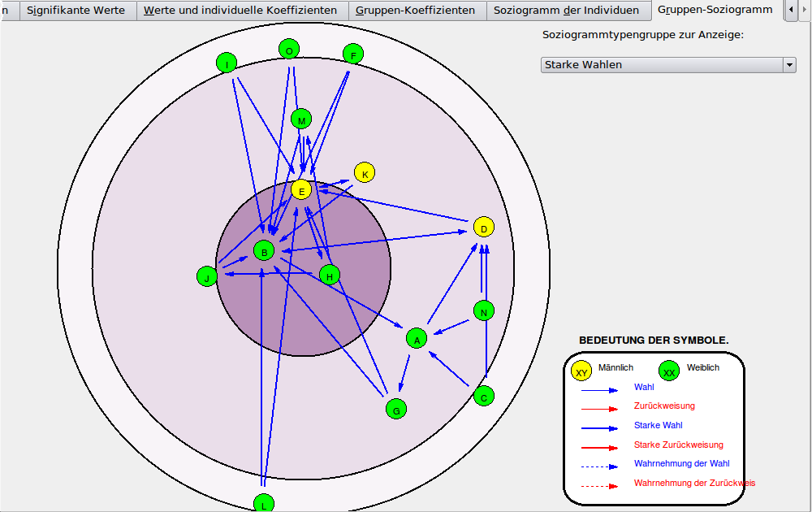The height and width of the screenshot is (512, 812).
Task: Click green node C
Action: click(x=484, y=397)
